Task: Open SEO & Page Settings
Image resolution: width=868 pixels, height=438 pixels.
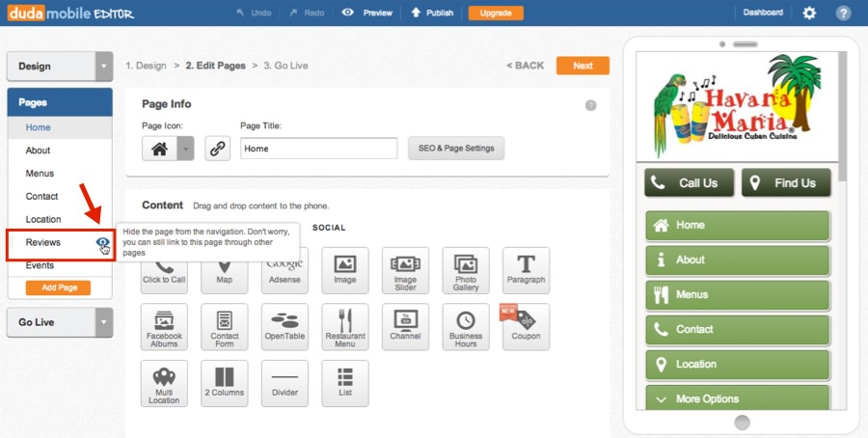Action: [x=456, y=149]
